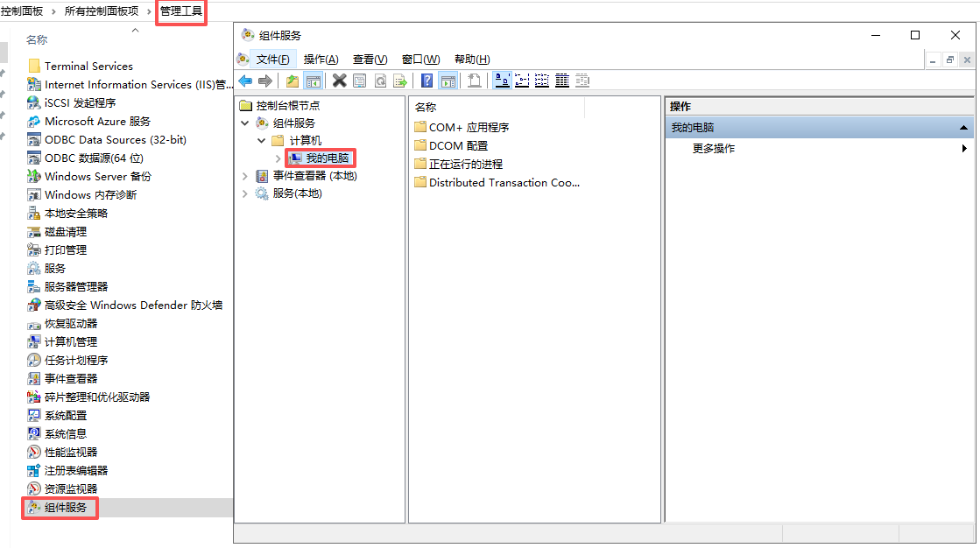Click the Up one level folder icon
This screenshot has height=548, width=980.
pyautogui.click(x=293, y=81)
